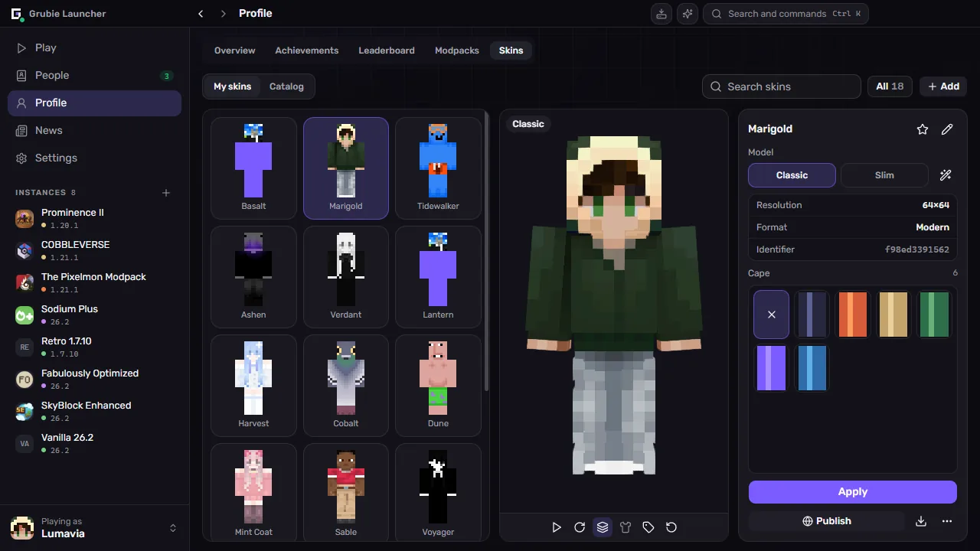This screenshot has height=551, width=980.
Task: Edit Marigold name with the pencil icon
Action: [x=947, y=129]
